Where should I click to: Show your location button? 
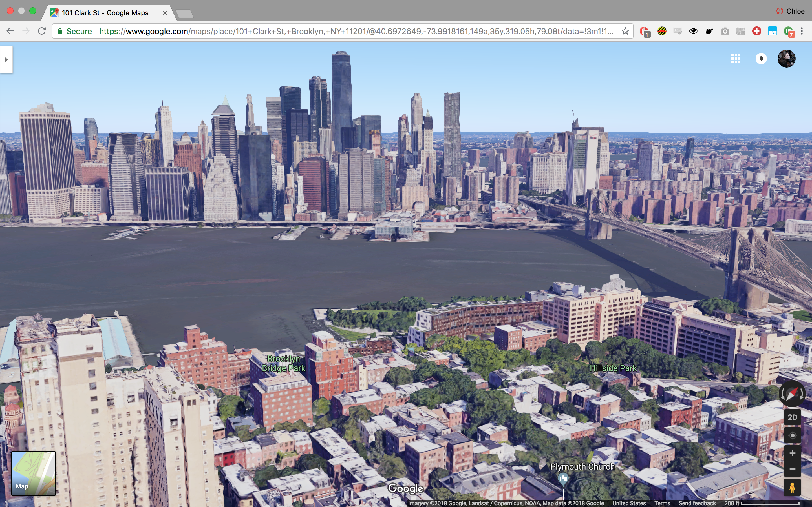point(792,435)
